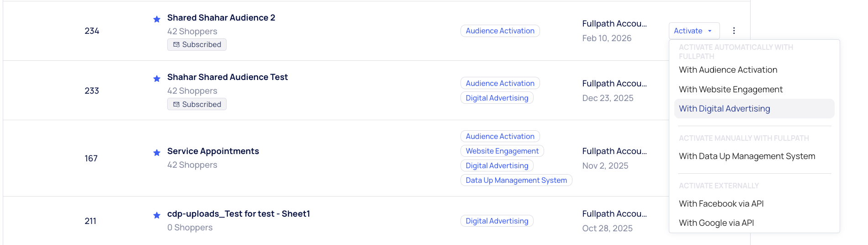Click ID 233 cell
Image resolution: width=868 pixels, height=245 pixels.
tap(92, 91)
